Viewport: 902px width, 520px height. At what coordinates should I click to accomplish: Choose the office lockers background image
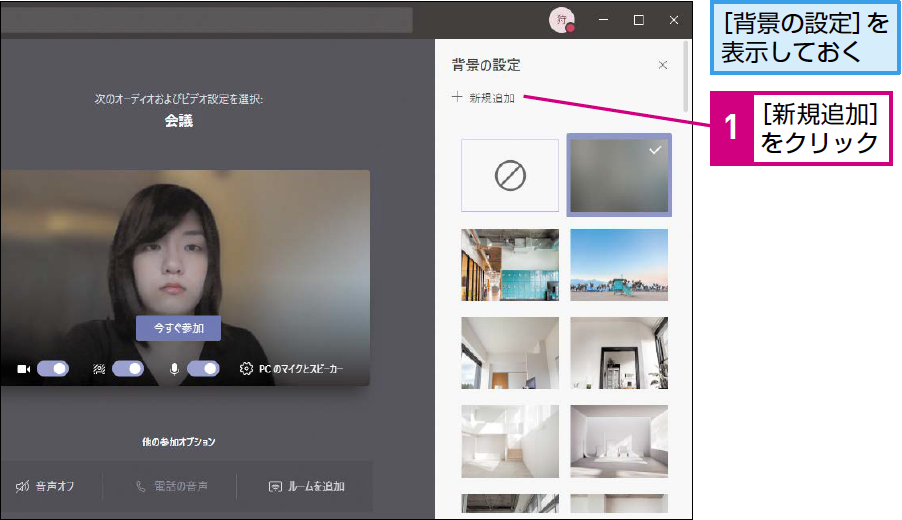pyautogui.click(x=510, y=265)
